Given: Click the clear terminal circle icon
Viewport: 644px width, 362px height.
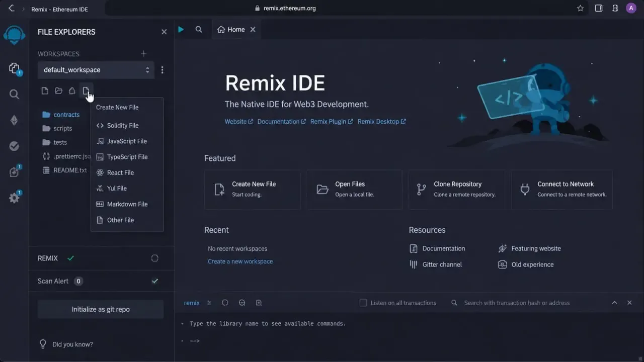Looking at the screenshot, I should (x=225, y=303).
